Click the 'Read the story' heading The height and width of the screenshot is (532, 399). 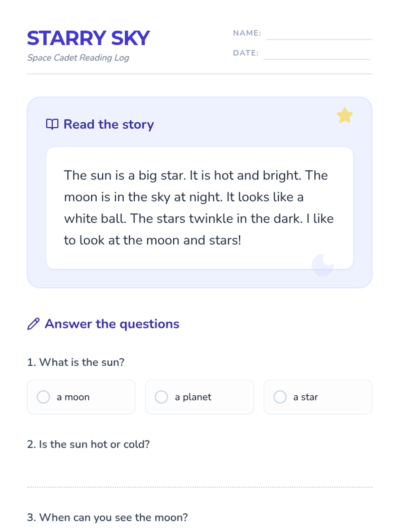point(109,124)
